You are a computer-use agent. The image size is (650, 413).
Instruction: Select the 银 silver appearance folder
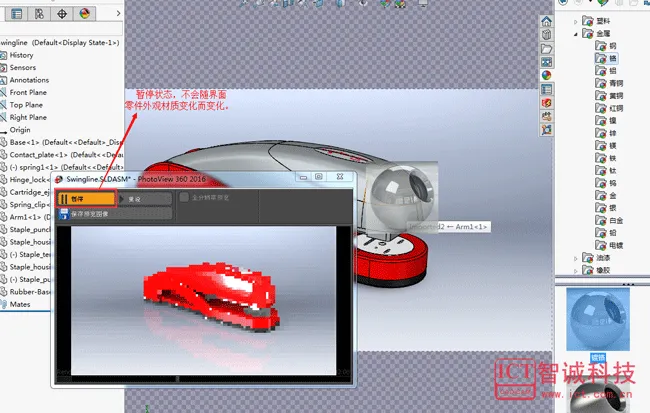tap(606, 208)
